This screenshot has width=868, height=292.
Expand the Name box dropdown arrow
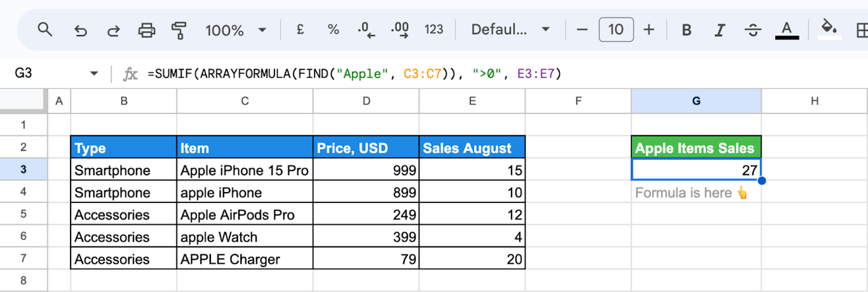[95, 74]
